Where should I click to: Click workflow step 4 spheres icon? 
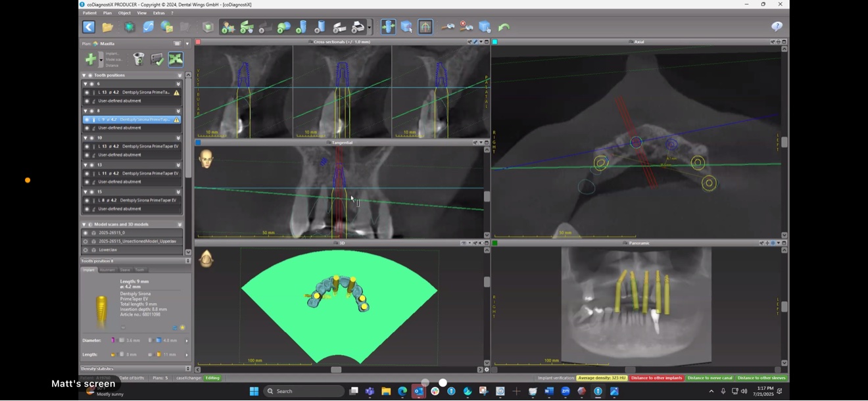(x=283, y=27)
